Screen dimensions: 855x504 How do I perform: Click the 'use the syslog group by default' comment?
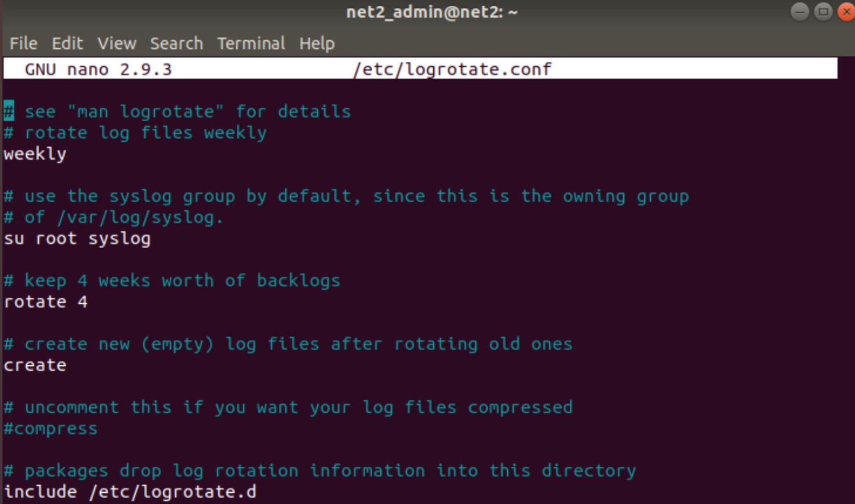346,196
